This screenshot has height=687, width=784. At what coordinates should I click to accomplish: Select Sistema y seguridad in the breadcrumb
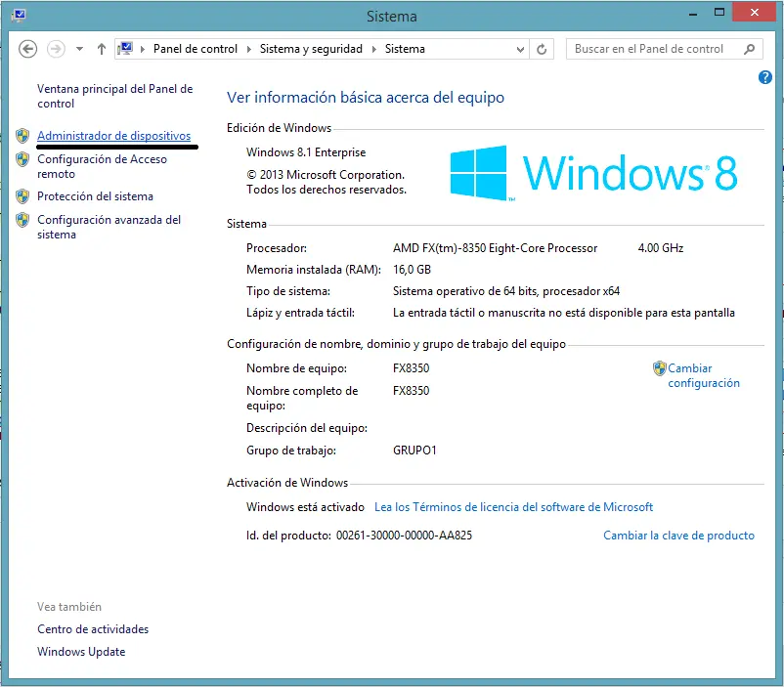pos(311,49)
